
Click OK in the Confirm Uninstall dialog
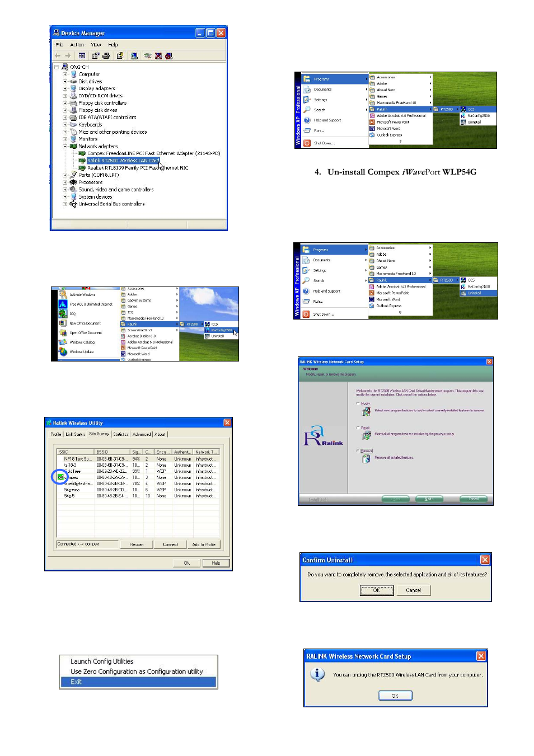click(x=377, y=590)
